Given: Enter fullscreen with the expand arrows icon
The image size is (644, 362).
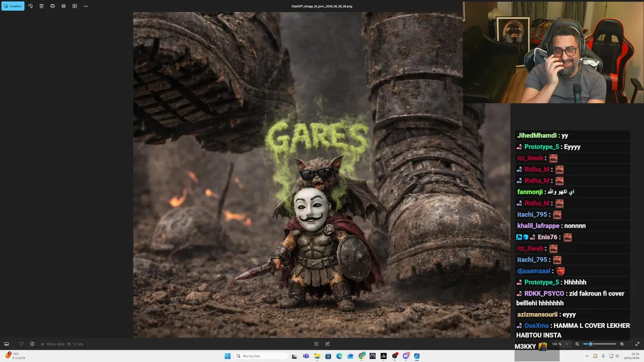Looking at the screenshot, I should pyautogui.click(x=637, y=344).
